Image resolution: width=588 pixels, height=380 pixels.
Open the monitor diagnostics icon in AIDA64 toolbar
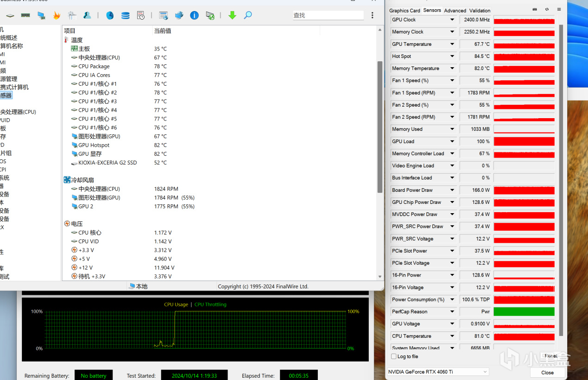(41, 16)
